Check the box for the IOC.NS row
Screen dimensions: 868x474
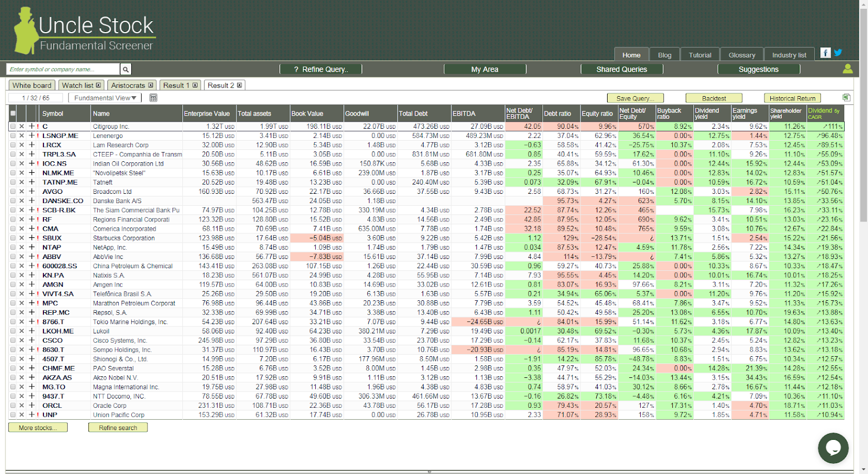coord(12,163)
